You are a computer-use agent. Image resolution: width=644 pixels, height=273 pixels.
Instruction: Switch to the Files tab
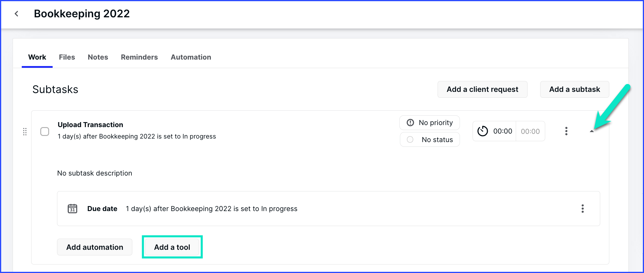67,57
